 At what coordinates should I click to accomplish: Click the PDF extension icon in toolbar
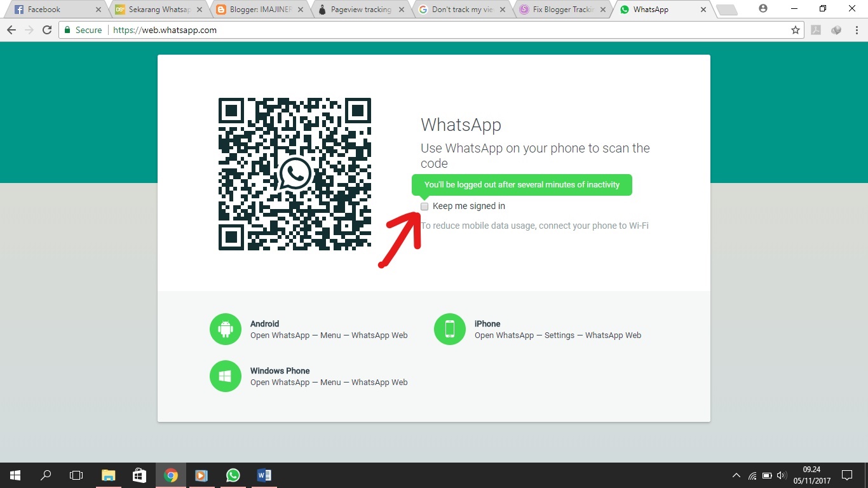pyautogui.click(x=816, y=30)
